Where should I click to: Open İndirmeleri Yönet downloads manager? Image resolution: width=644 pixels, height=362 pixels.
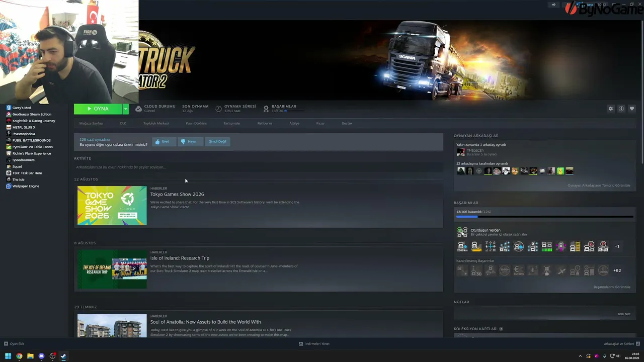[x=314, y=344]
